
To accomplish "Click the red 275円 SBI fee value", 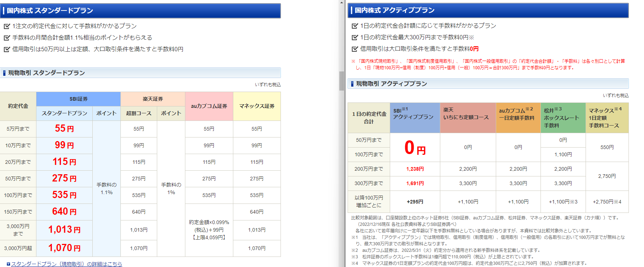I will (x=65, y=178).
